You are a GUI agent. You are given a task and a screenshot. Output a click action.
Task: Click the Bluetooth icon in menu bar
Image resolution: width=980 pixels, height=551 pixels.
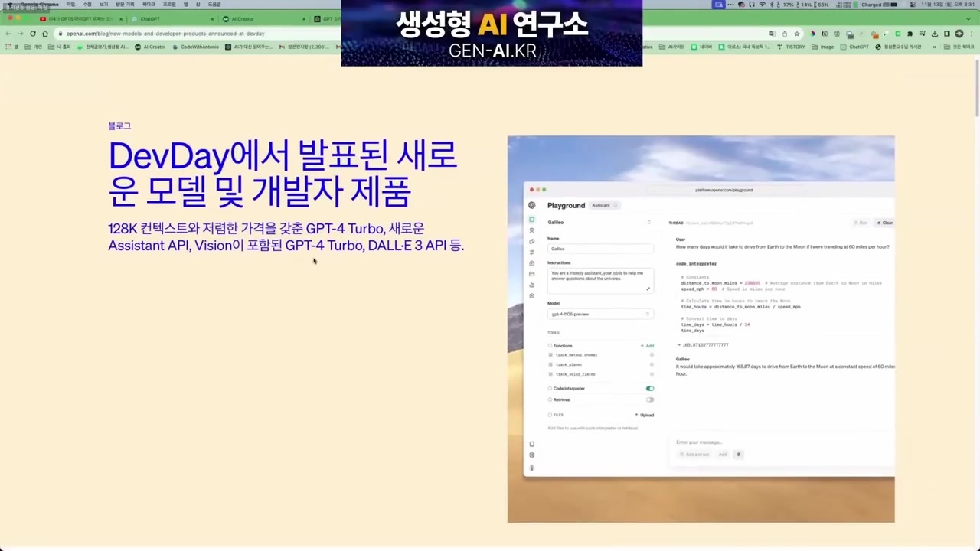click(x=772, y=5)
